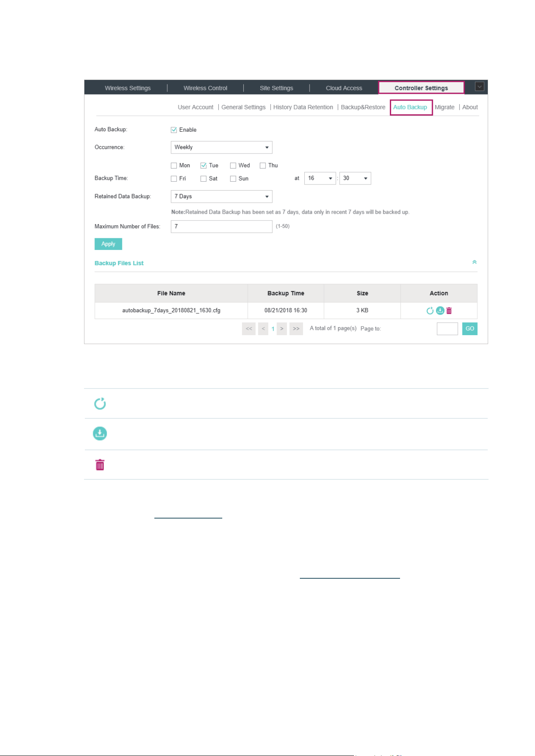Image resolution: width=535 pixels, height=756 pixels.
Task: Check the Thu checkbox
Action: (263, 166)
